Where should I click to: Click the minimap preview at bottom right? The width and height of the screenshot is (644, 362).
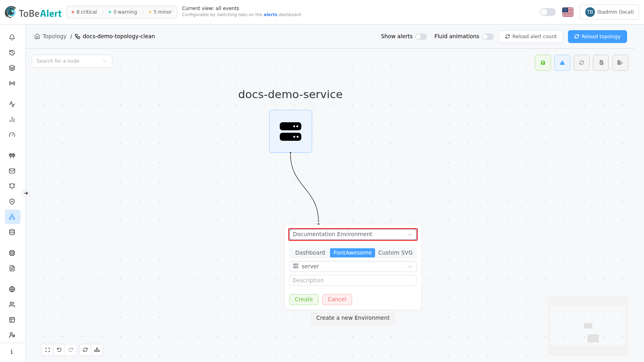pyautogui.click(x=588, y=326)
